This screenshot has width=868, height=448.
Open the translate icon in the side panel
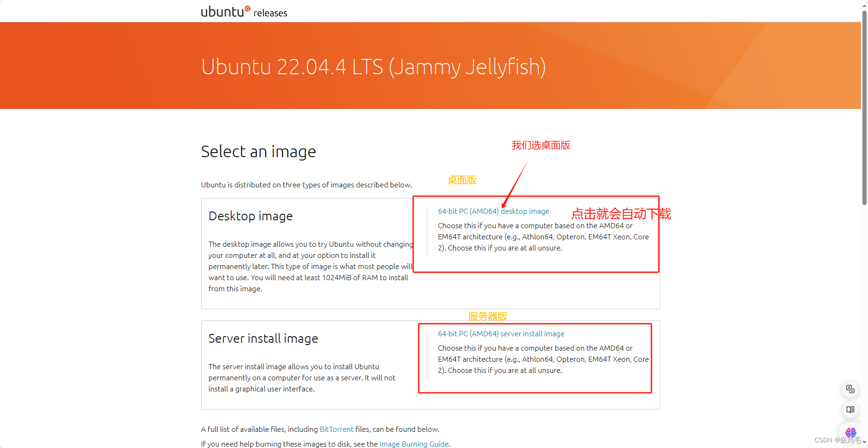[x=850, y=389]
